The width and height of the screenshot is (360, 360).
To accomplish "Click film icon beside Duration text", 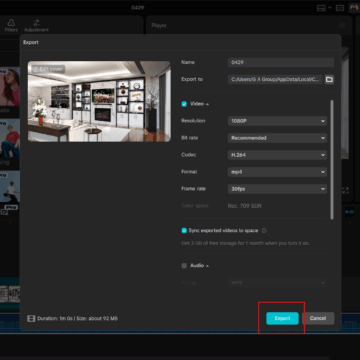I will point(31,318).
